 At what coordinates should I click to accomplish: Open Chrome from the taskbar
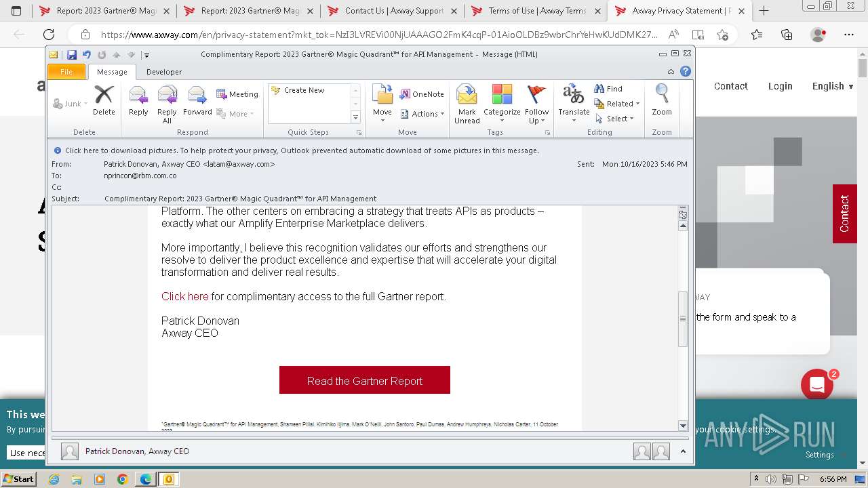pyautogui.click(x=123, y=479)
